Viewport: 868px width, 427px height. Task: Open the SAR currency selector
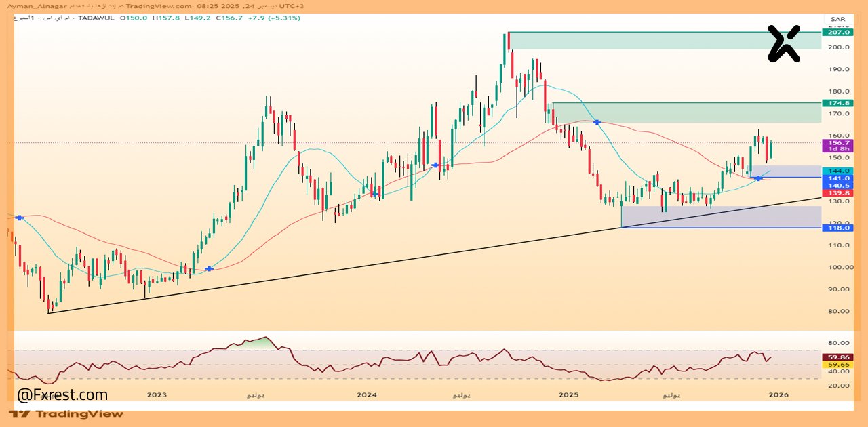(x=837, y=19)
